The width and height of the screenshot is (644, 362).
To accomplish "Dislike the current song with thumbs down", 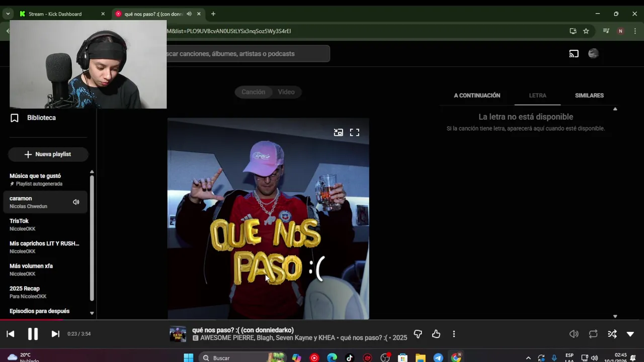I will pyautogui.click(x=418, y=334).
